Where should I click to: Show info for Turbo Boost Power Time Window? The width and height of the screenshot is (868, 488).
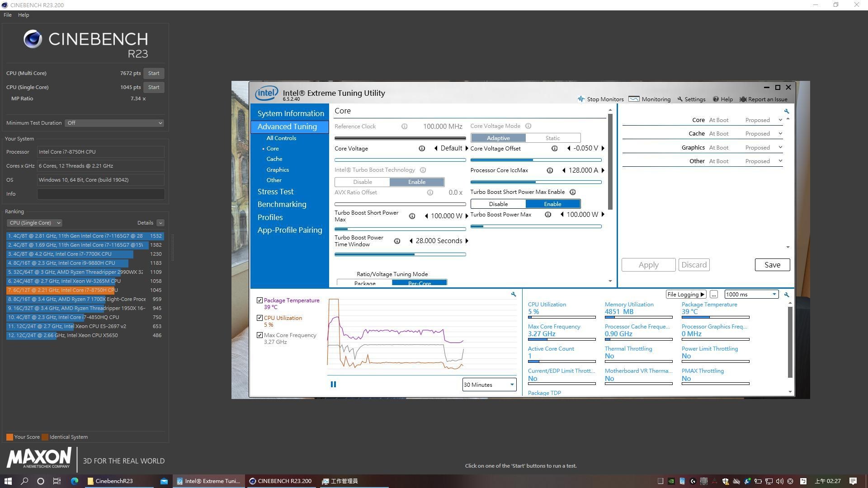tap(397, 241)
